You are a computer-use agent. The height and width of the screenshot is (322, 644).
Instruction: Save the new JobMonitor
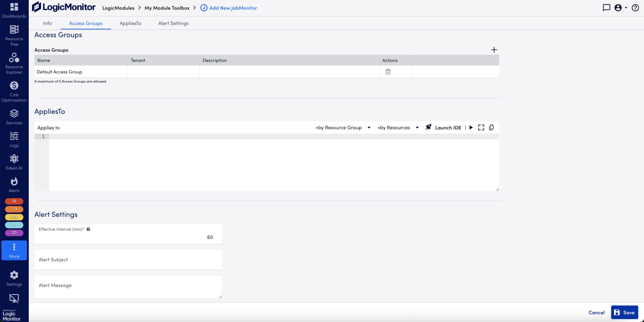point(624,312)
